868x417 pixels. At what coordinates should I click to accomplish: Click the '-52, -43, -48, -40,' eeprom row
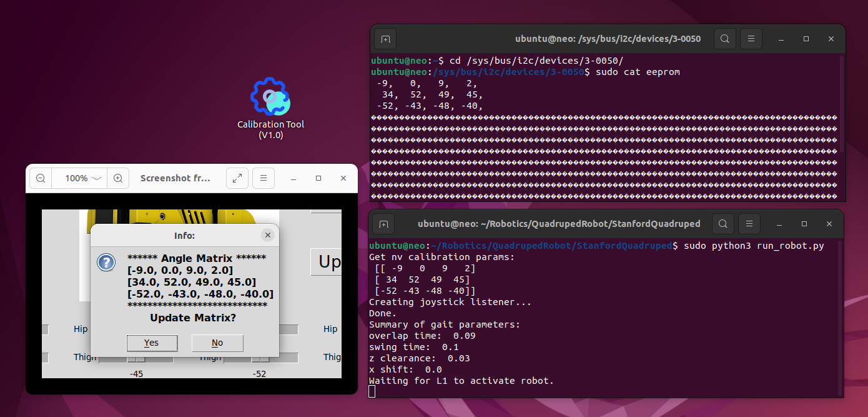pyautogui.click(x=430, y=106)
